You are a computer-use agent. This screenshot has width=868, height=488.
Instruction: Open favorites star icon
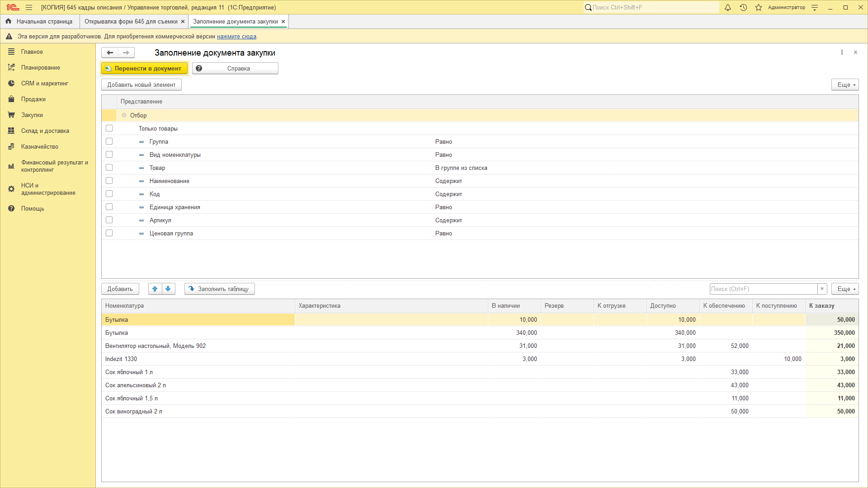pos(759,7)
